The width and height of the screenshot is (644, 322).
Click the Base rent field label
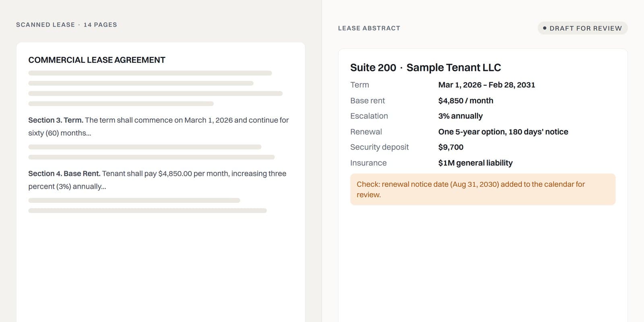point(367,101)
